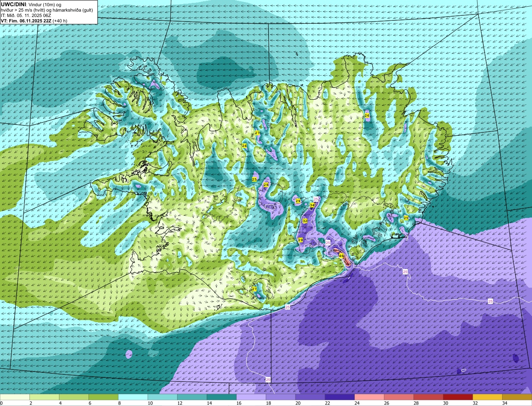Select the teal legend swatch between 12 and 14

coord(192,397)
